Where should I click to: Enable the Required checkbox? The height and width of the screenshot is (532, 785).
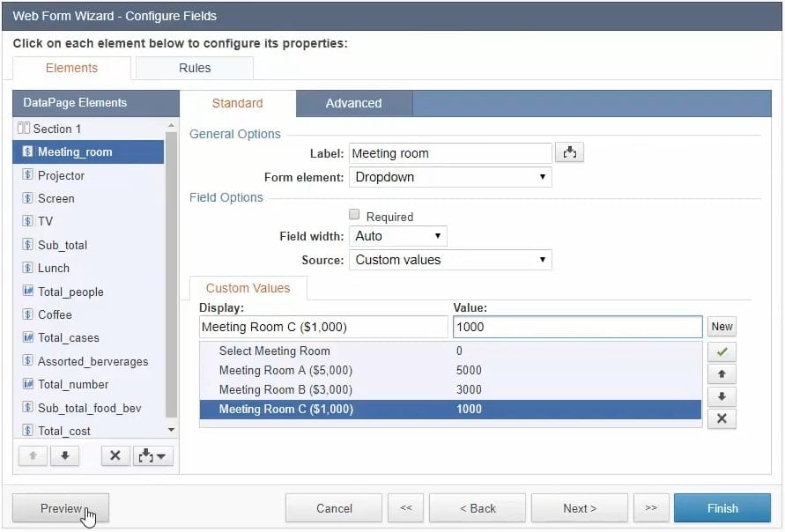point(354,215)
